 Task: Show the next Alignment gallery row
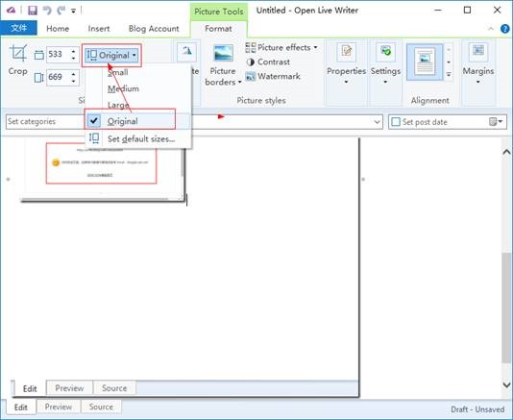(x=449, y=62)
